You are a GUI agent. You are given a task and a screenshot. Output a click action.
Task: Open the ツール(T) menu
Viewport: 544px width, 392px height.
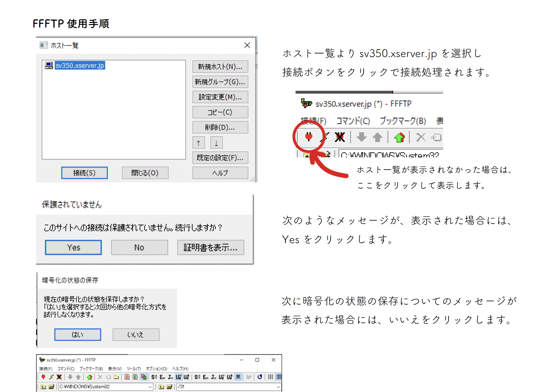point(134,369)
